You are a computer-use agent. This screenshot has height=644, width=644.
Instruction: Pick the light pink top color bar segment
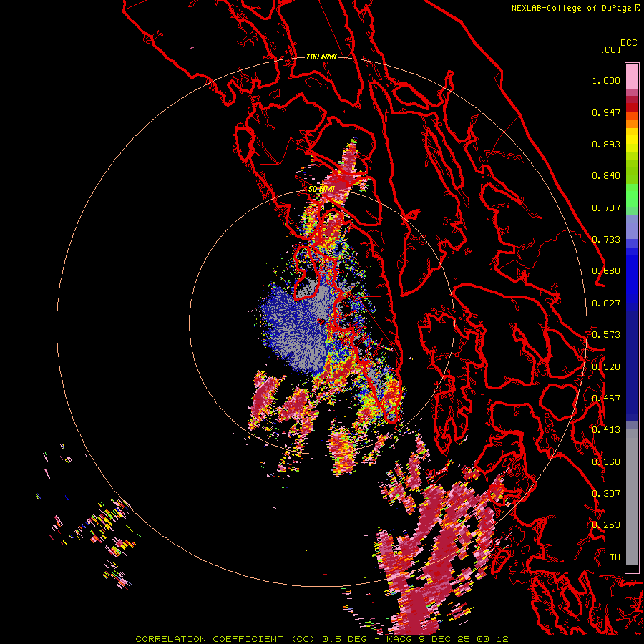632,76
